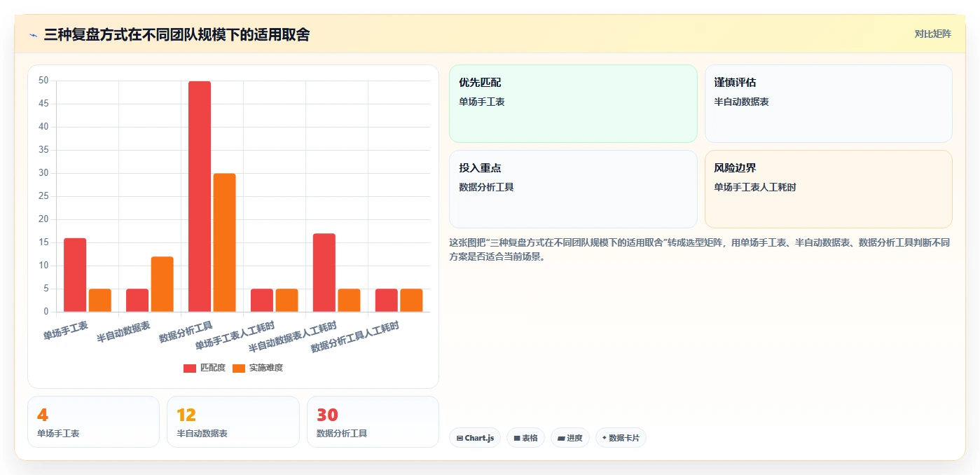Viewport: 980px width, 475px height.
Task: Click the 表格 tag chip
Action: click(x=525, y=438)
